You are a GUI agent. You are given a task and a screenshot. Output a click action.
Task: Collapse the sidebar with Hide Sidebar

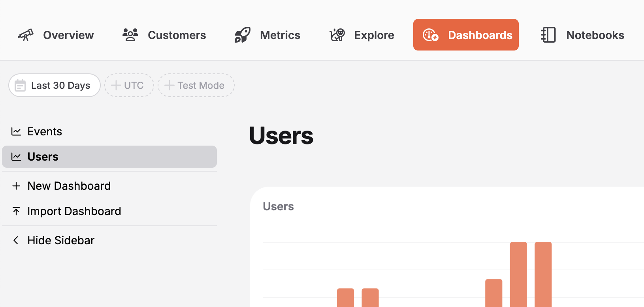[109, 240]
